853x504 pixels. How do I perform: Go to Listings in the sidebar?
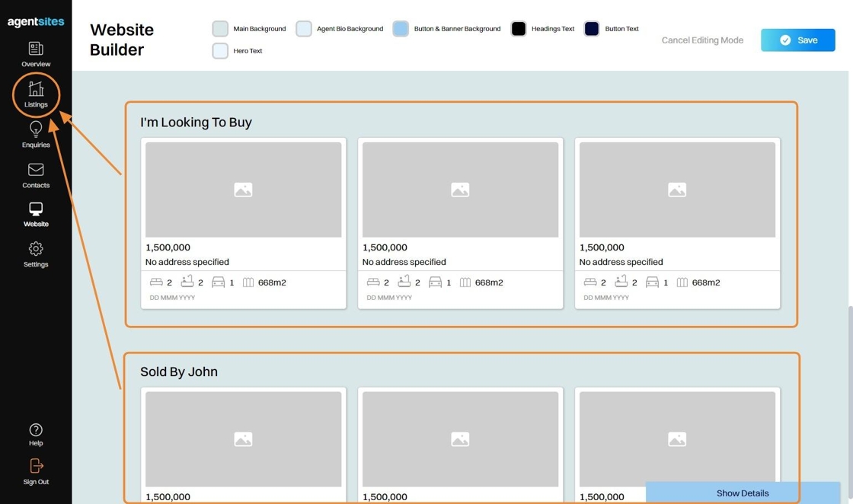click(36, 94)
